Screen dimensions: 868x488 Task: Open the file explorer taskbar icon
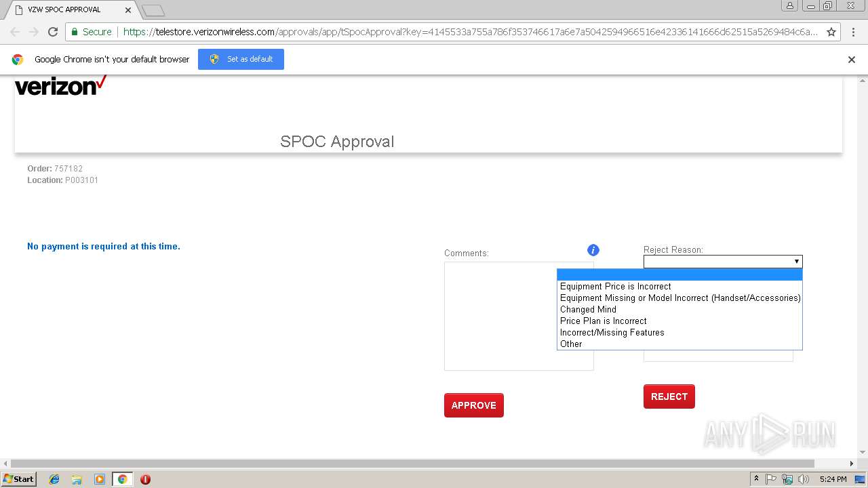(77, 479)
